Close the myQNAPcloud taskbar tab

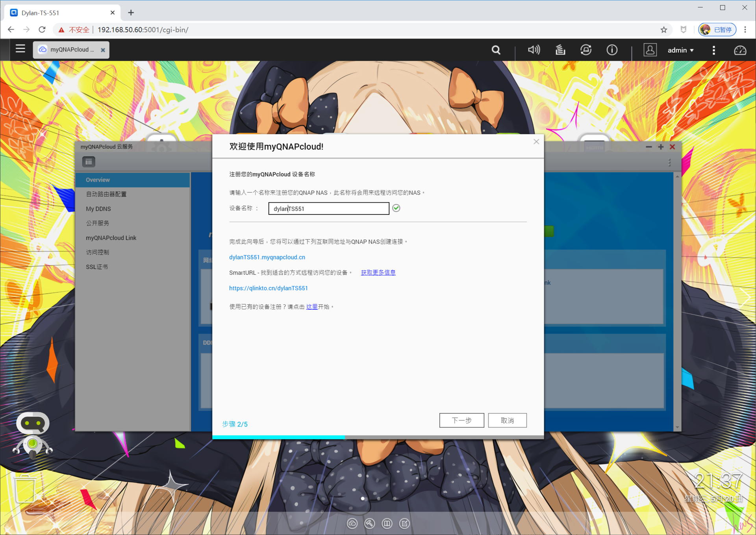(x=103, y=50)
